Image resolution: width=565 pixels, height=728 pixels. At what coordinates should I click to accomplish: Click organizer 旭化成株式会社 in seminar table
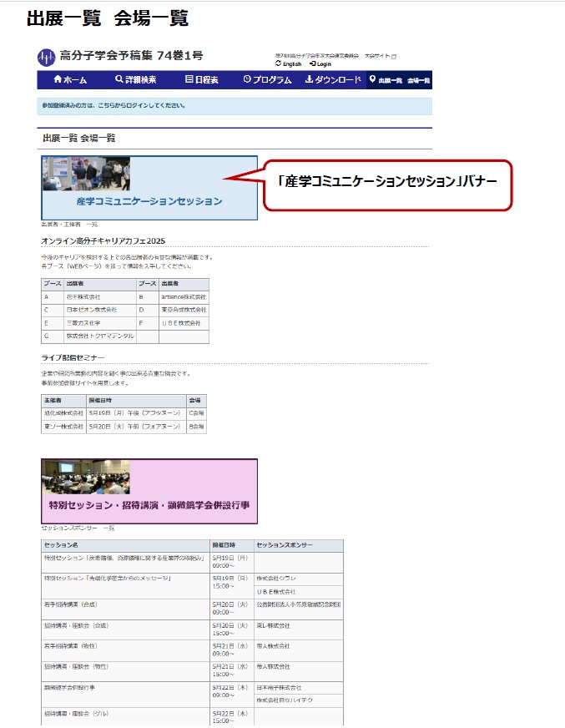63,413
